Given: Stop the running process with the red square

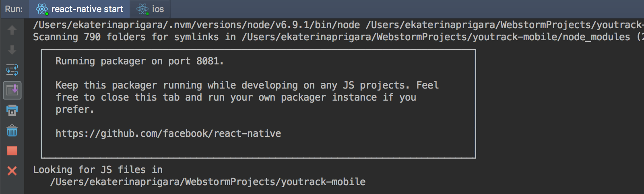Looking at the screenshot, I should [x=12, y=151].
